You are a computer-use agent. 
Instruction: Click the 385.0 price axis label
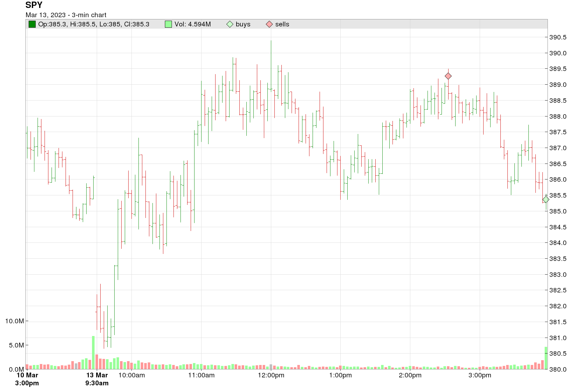(x=558, y=211)
